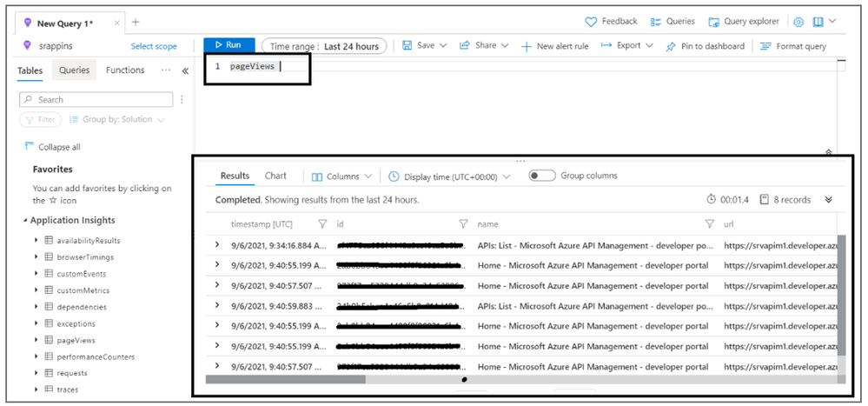Select the customEvents table
The height and width of the screenshot is (406, 868).
[82, 274]
